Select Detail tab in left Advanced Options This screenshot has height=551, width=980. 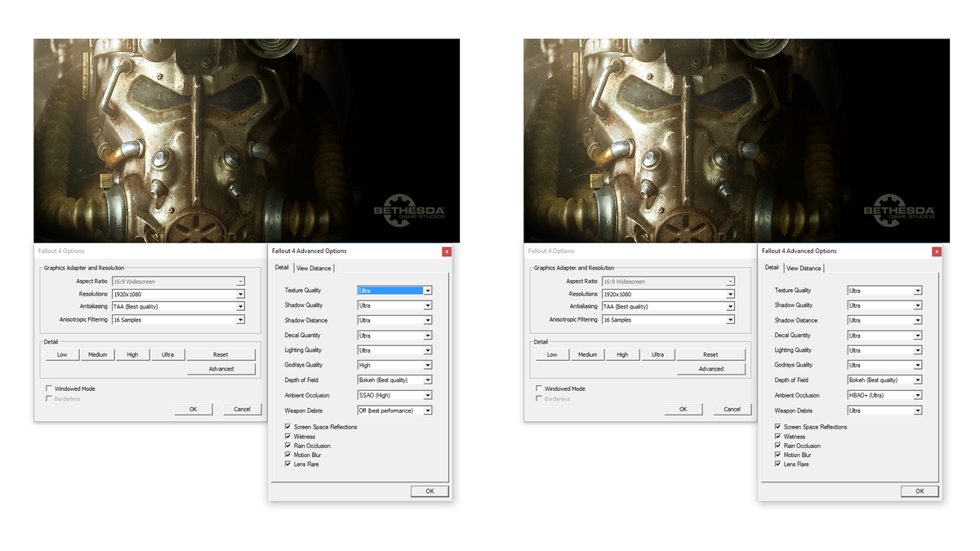[282, 267]
